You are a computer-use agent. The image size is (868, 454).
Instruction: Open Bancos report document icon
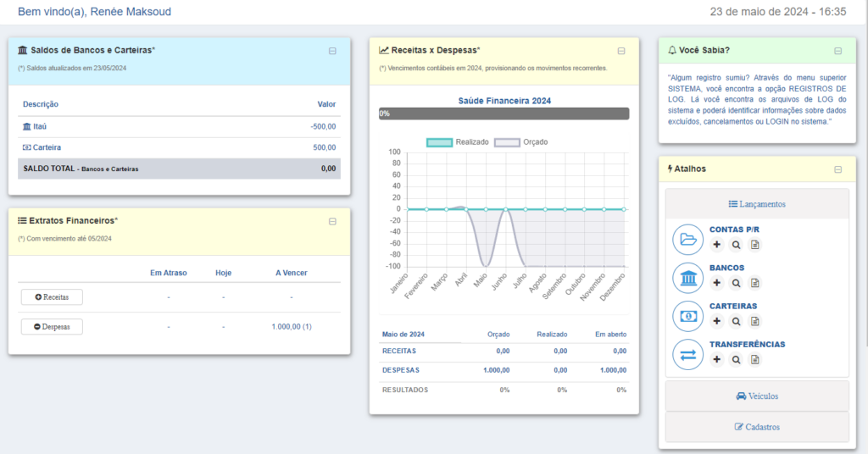(754, 283)
